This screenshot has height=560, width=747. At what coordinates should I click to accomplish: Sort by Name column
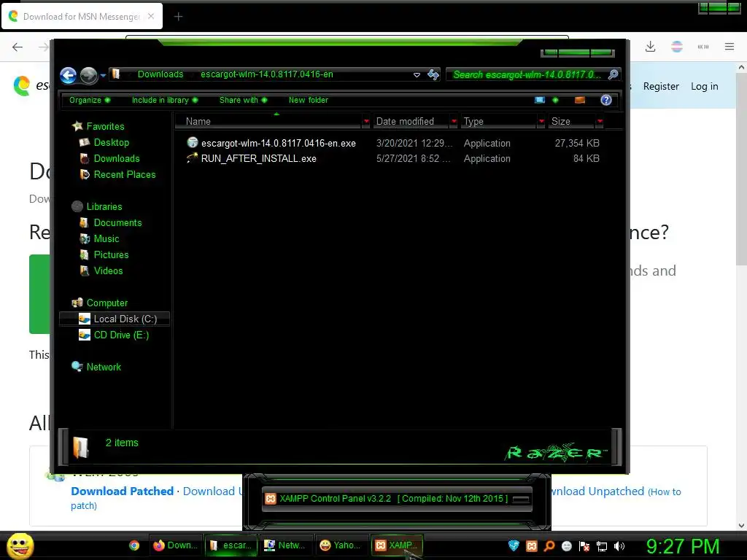point(198,122)
